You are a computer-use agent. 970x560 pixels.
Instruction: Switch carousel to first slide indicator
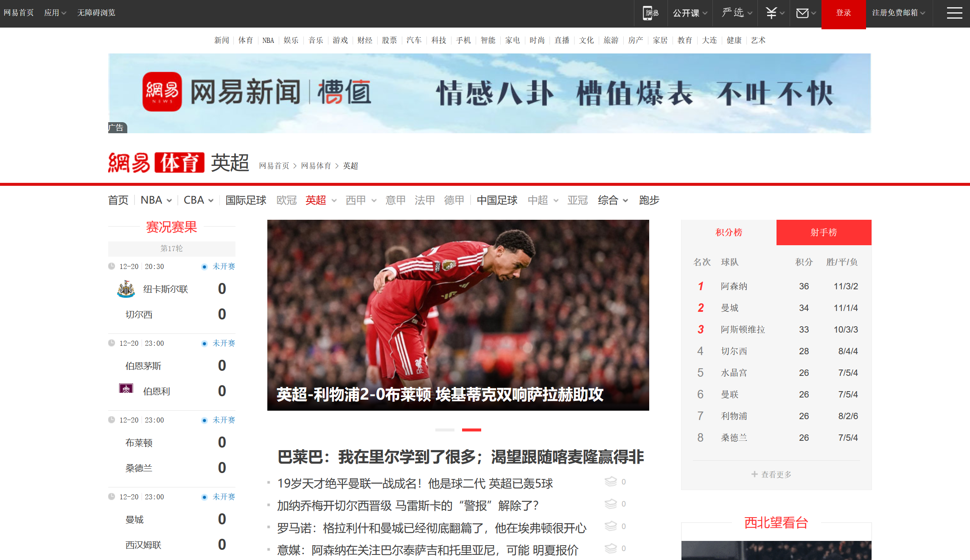tap(445, 430)
